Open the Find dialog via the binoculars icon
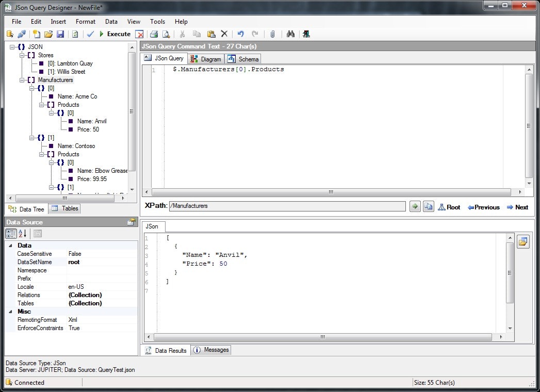The width and height of the screenshot is (540, 392). 290,34
